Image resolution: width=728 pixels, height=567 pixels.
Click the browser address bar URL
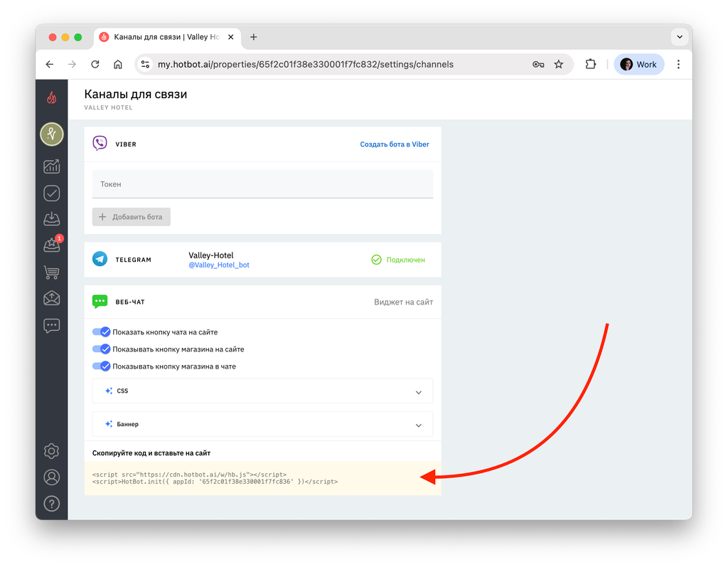coord(306,64)
